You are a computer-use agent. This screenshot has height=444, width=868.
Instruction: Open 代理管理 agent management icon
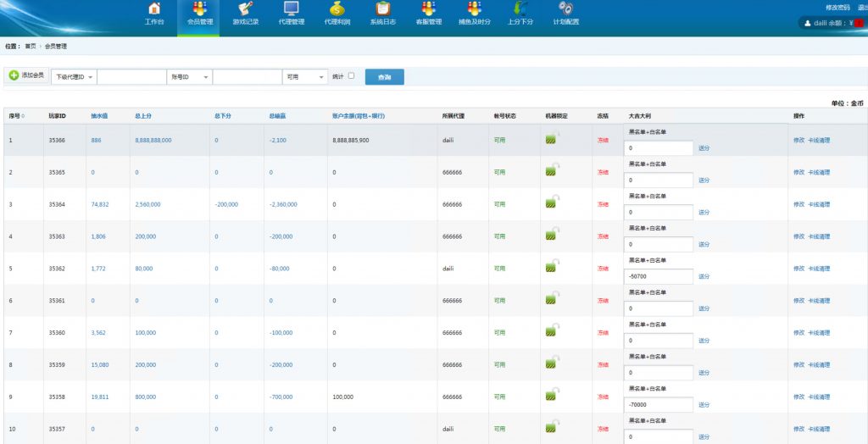pos(291,9)
